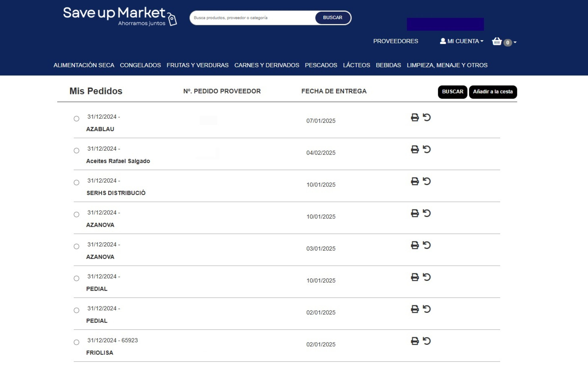
Task: Click the BUSCAR button in search bar
Action: tap(333, 18)
